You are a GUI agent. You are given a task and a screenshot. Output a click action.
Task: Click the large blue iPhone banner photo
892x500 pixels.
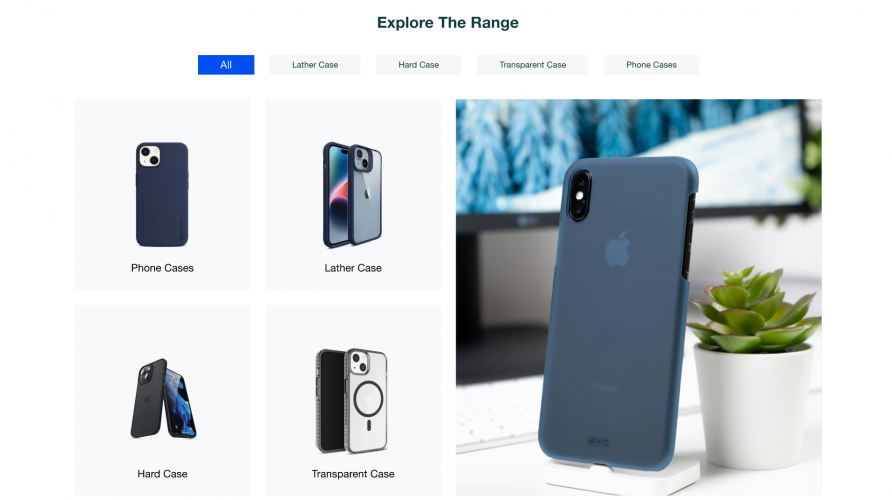click(638, 297)
